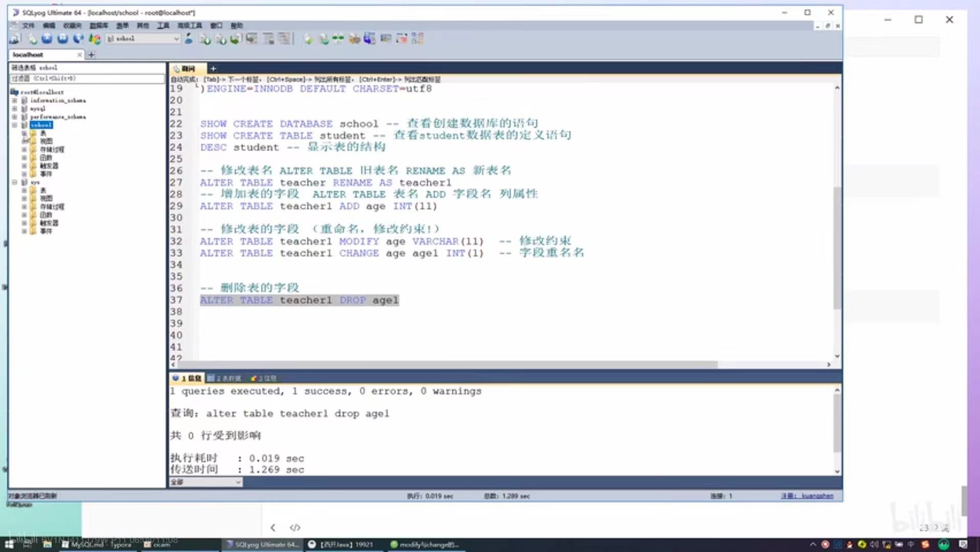Open the user manager icon

[189, 38]
